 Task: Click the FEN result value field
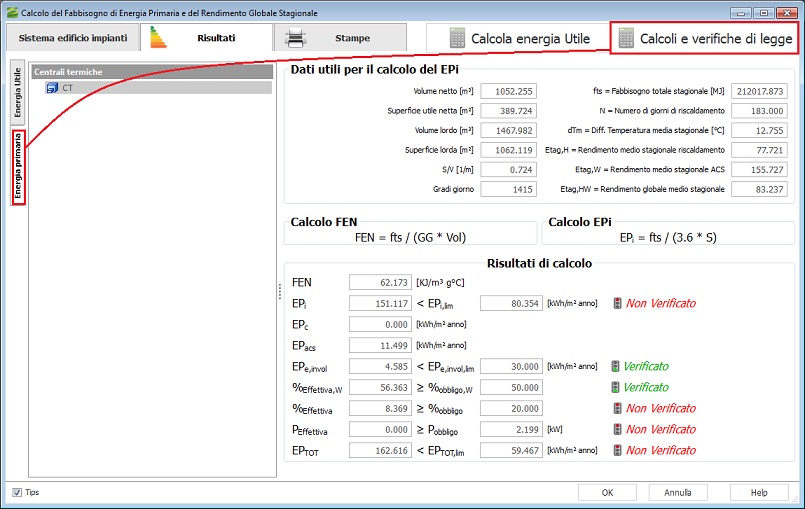pyautogui.click(x=380, y=283)
